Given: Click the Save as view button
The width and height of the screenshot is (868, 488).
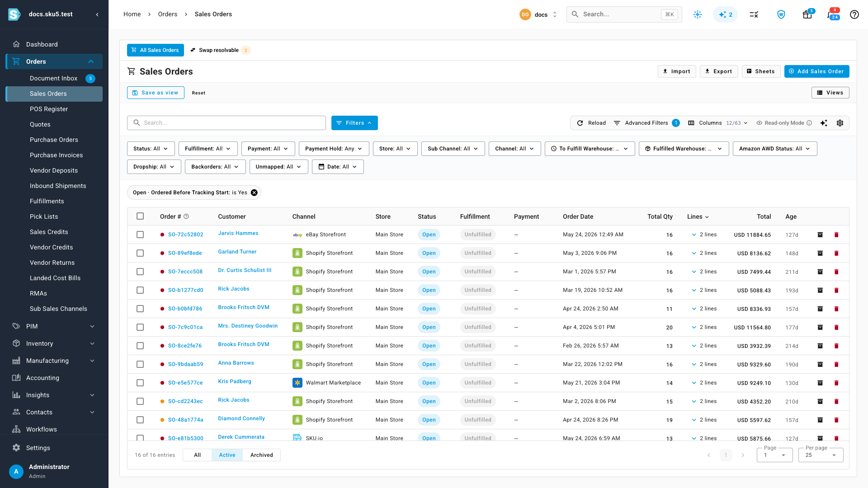Looking at the screenshot, I should pyautogui.click(x=156, y=93).
